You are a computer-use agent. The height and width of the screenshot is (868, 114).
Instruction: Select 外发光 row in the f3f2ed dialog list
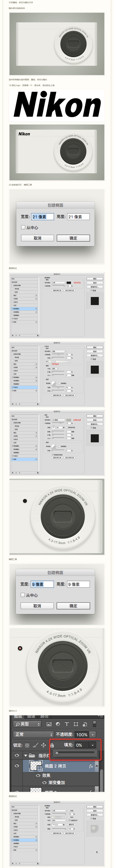[25, 387]
